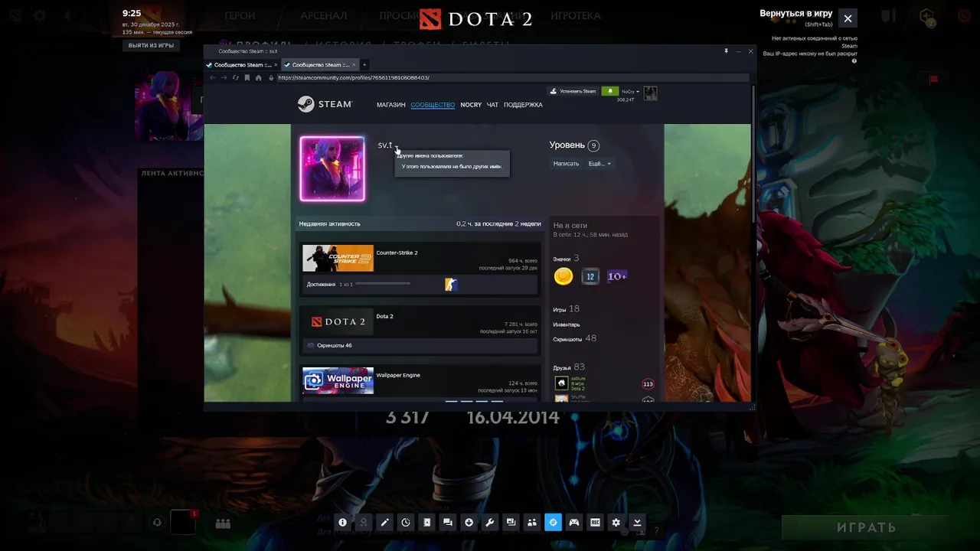Click the 'Установить Steam' button
980x551 pixels.
[x=573, y=91]
